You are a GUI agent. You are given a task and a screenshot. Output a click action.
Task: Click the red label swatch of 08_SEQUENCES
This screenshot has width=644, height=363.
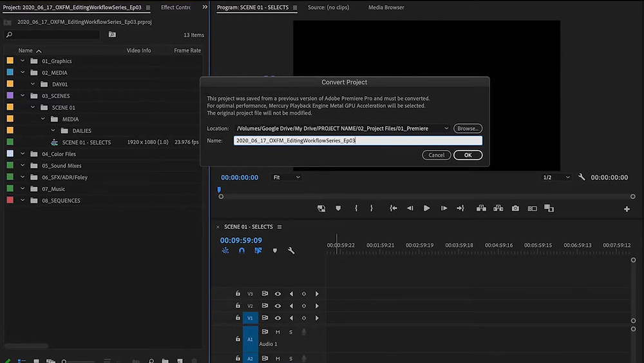coord(10,200)
